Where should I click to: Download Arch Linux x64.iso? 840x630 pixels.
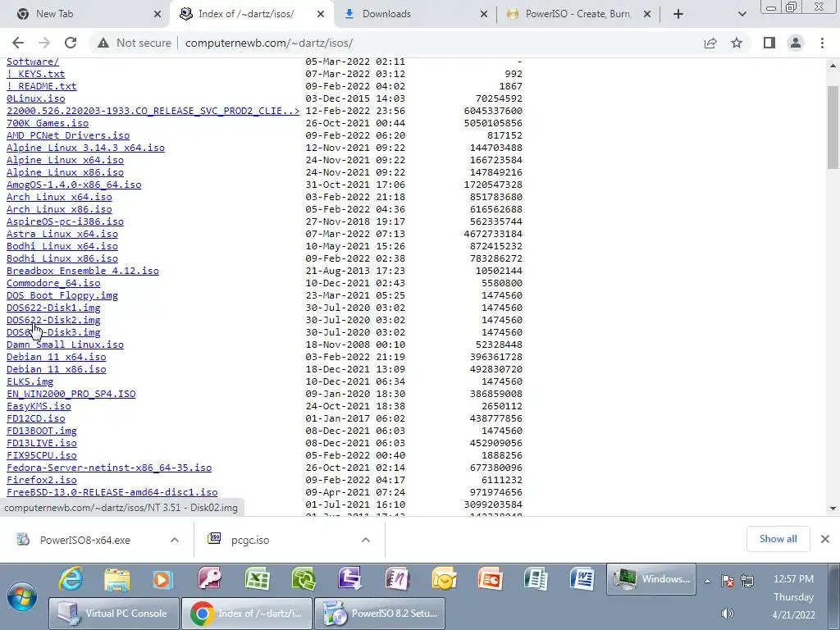[x=59, y=197]
